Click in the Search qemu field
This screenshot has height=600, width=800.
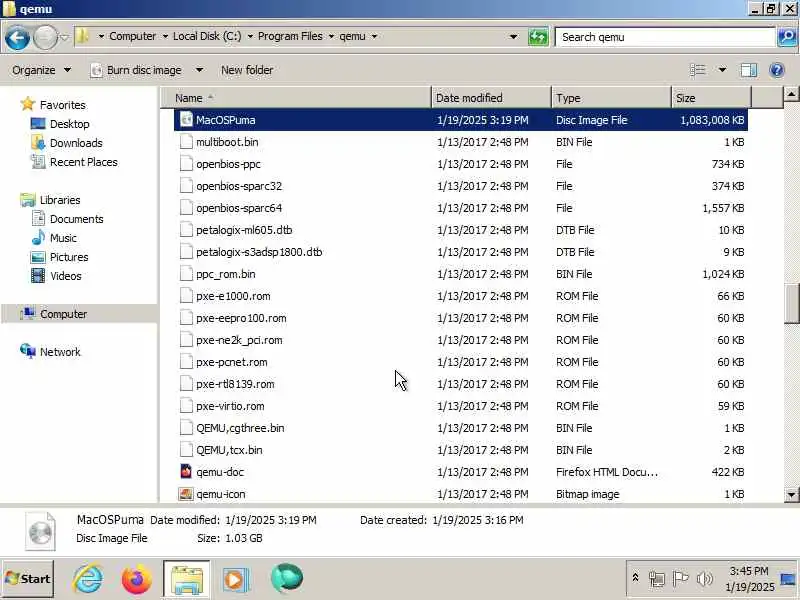pyautogui.click(x=665, y=37)
